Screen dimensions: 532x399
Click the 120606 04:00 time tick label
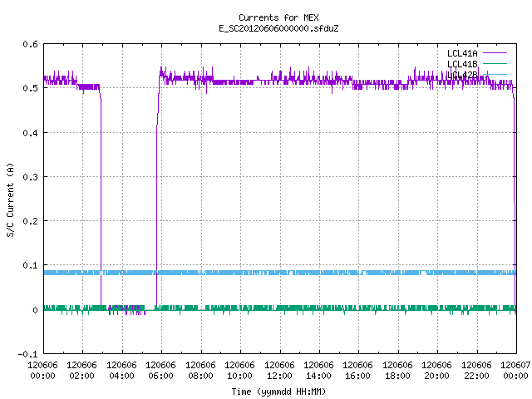click(x=122, y=371)
